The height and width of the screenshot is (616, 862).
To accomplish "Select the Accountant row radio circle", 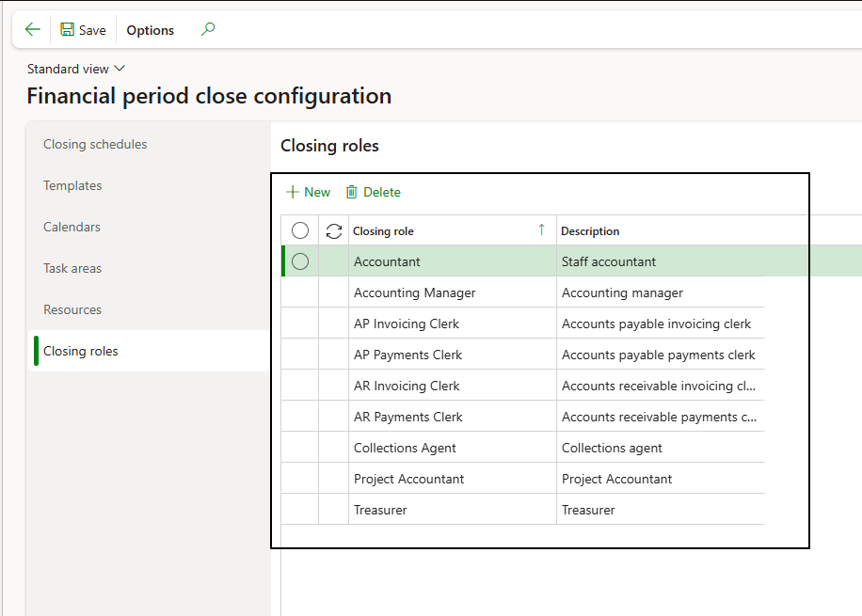I will 300,261.
